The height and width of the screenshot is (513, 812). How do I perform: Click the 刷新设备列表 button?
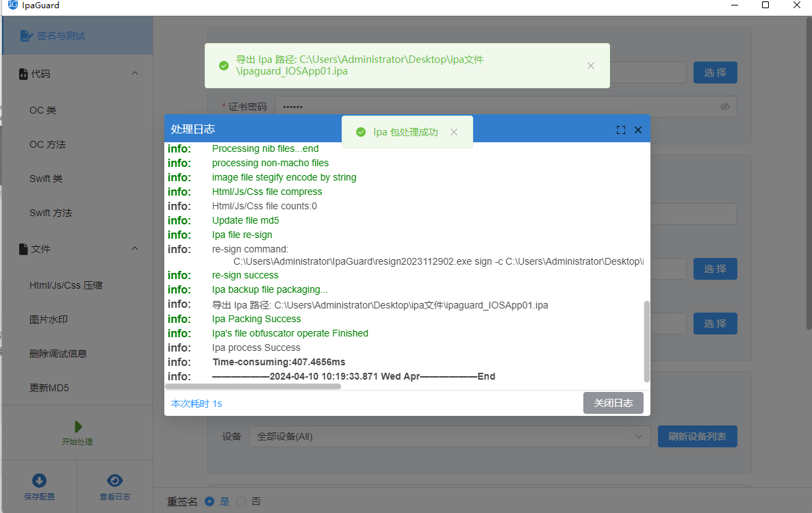(x=697, y=436)
